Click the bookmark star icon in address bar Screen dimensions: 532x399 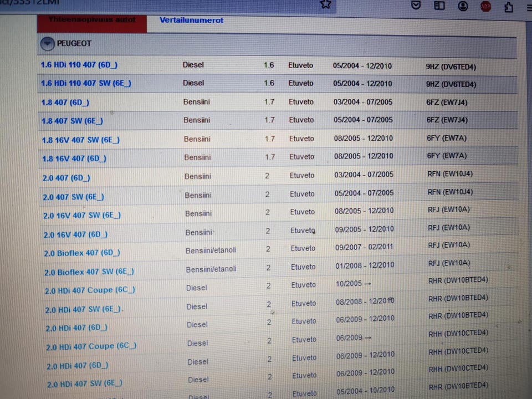click(x=326, y=4)
